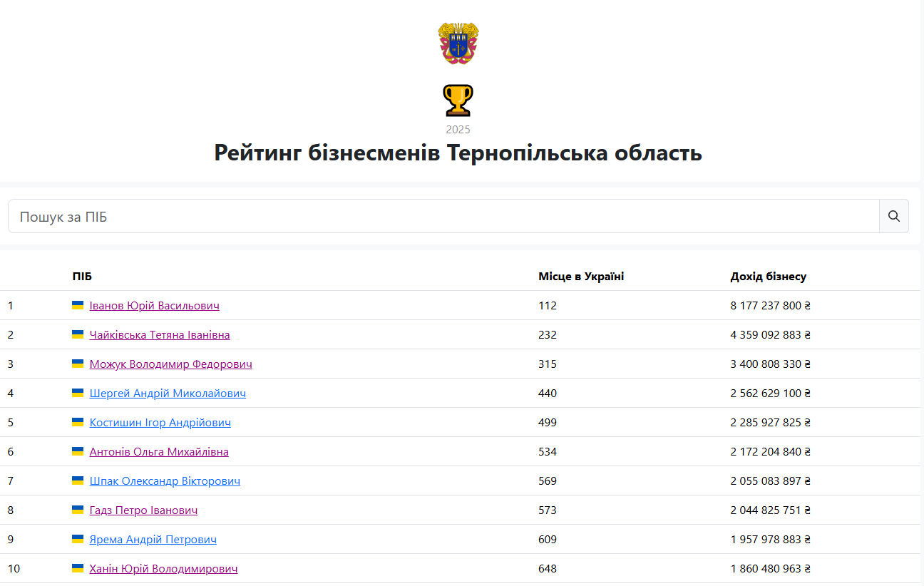
Task: Open Іванов Юрій Васильович profile link
Action: tap(154, 306)
